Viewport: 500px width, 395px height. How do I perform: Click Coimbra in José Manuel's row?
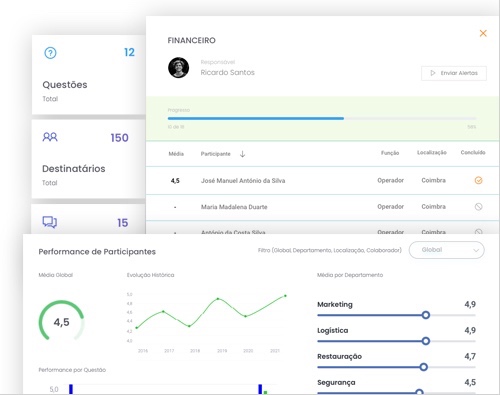433,180
